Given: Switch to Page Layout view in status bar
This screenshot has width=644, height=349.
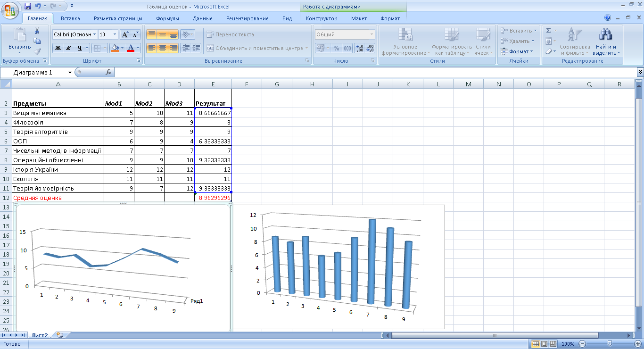Looking at the screenshot, I should tap(544, 344).
